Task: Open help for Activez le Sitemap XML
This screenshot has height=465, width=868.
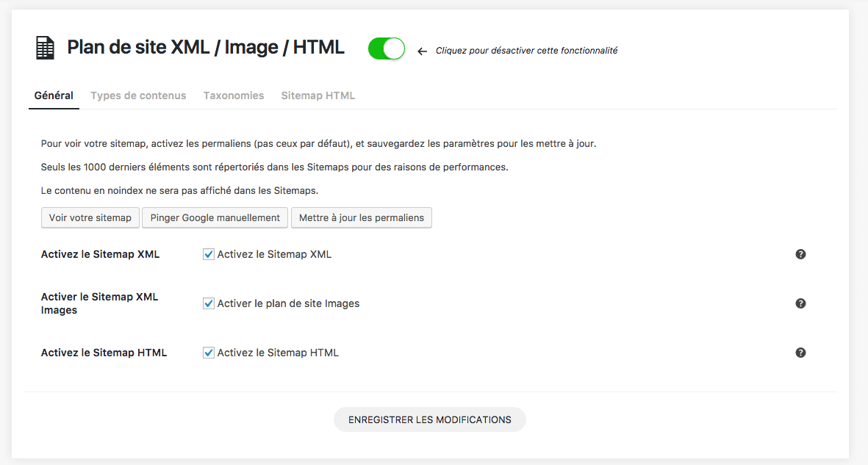Action: click(800, 254)
